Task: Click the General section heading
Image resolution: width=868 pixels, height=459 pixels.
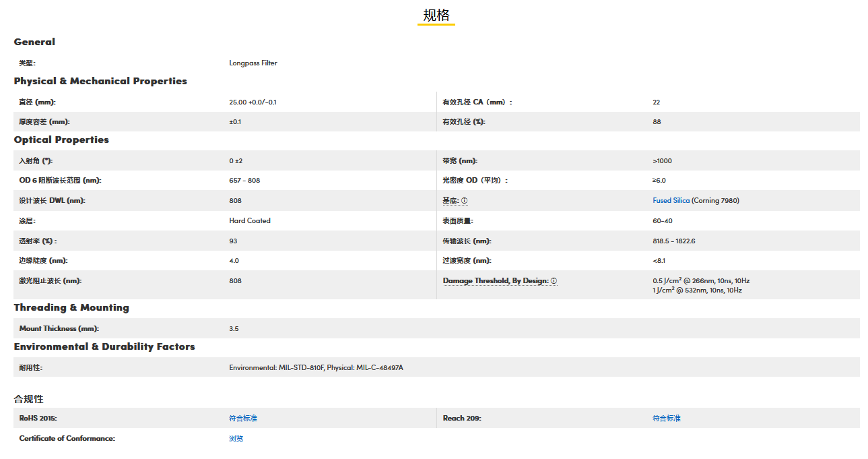Action: [34, 42]
